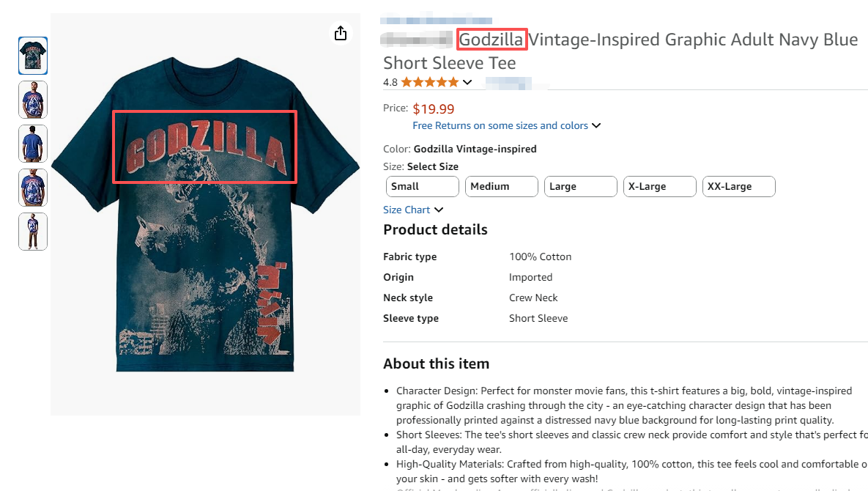Choose size Small
This screenshot has height=491, width=868.
tap(422, 186)
